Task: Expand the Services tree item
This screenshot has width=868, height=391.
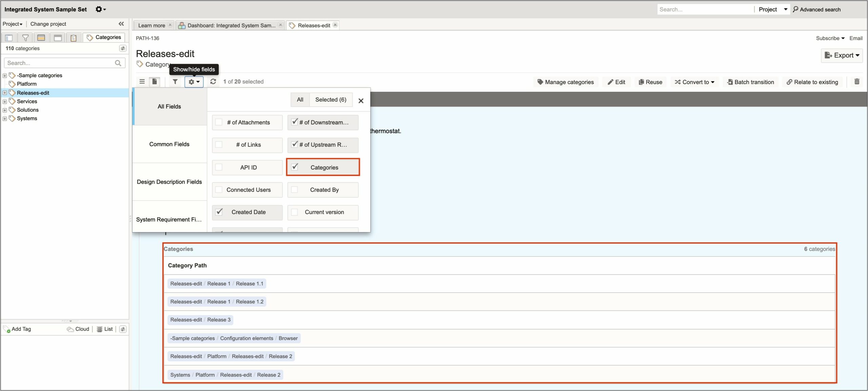Action: (x=4, y=101)
